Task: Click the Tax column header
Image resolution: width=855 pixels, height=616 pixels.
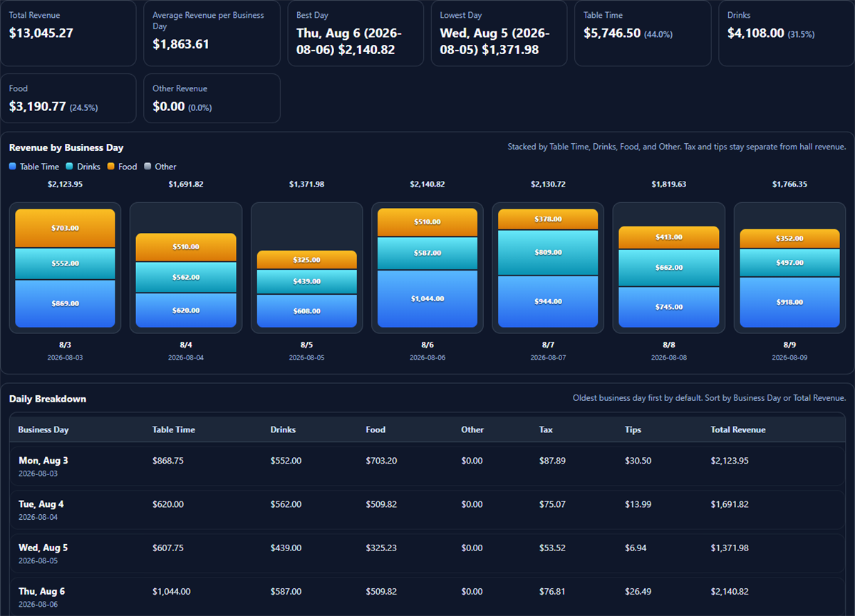Action: 546,429
